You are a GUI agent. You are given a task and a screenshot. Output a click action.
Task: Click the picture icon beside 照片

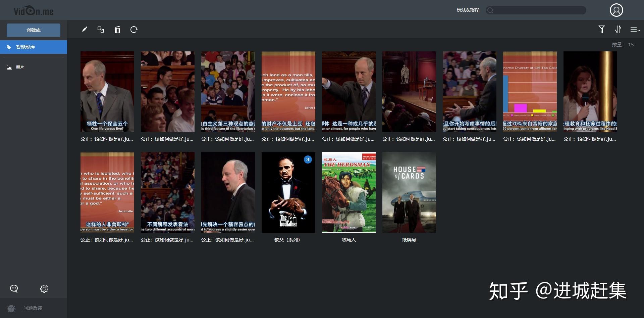pyautogui.click(x=9, y=67)
